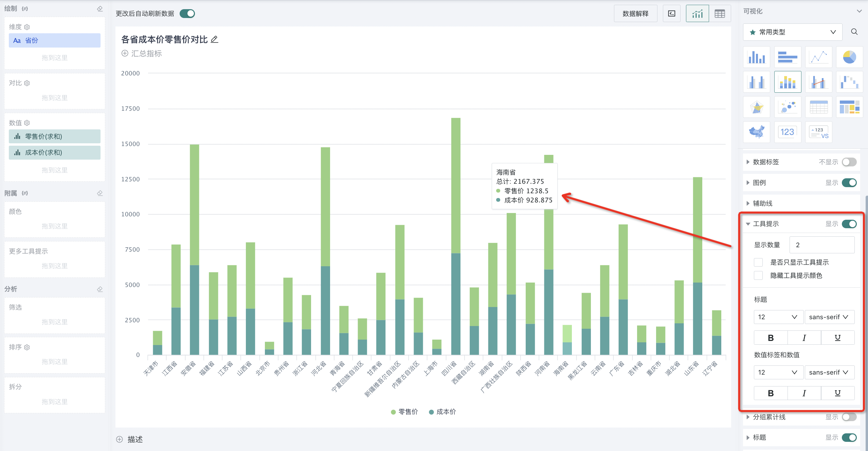Screen dimensions: 868x451
Task: Expand the 辅助线 section
Action: coord(762,203)
